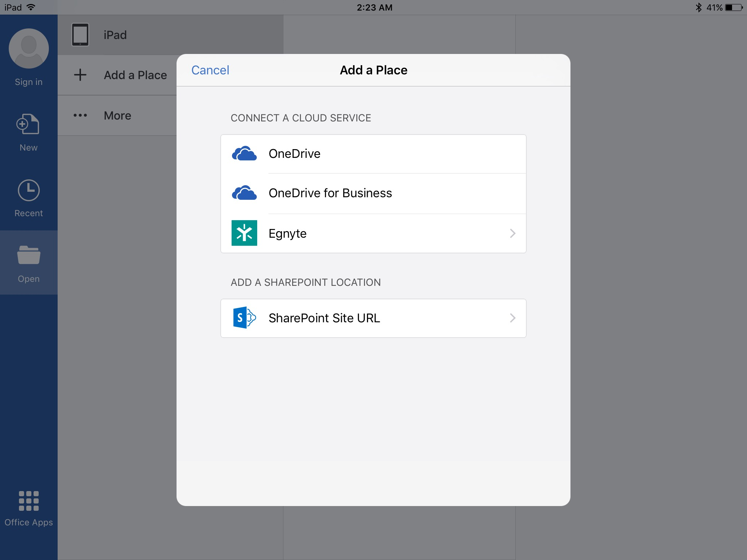Click the OneDrive cloud icon
The width and height of the screenshot is (747, 560).
(x=244, y=154)
